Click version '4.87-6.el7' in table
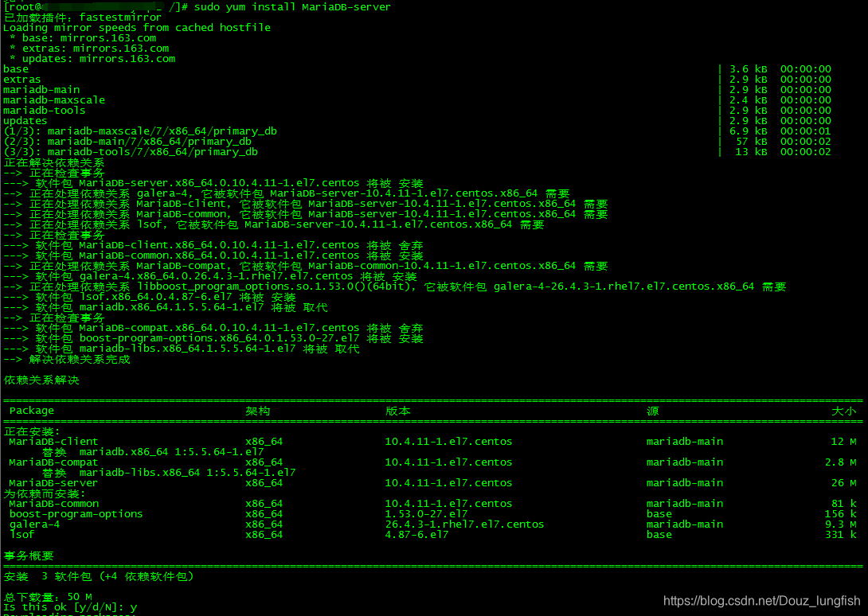 [416, 535]
